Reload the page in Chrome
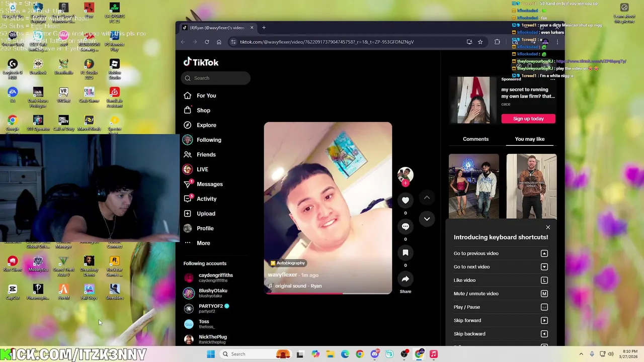644x362 pixels. point(207,42)
